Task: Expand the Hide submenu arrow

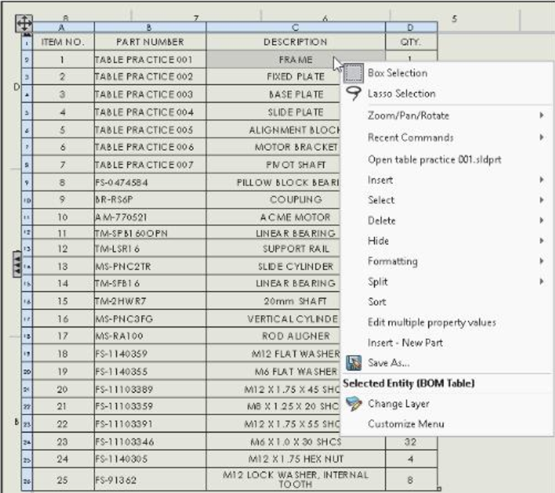Action: [542, 241]
